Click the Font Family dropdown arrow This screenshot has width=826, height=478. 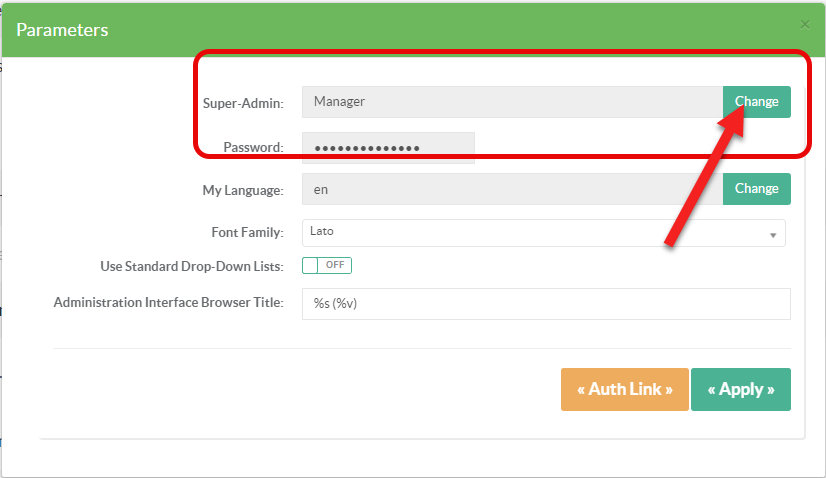773,234
